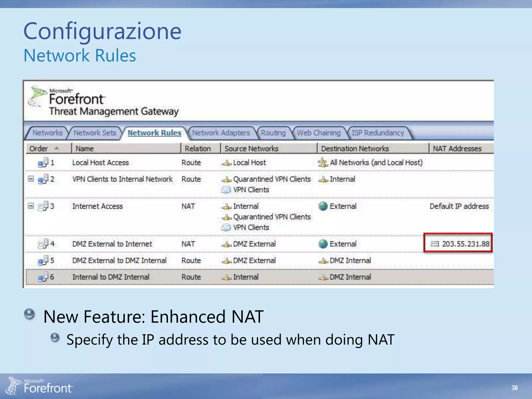532x399 pixels.
Task: Open the Web Chaining tab
Action: [319, 133]
